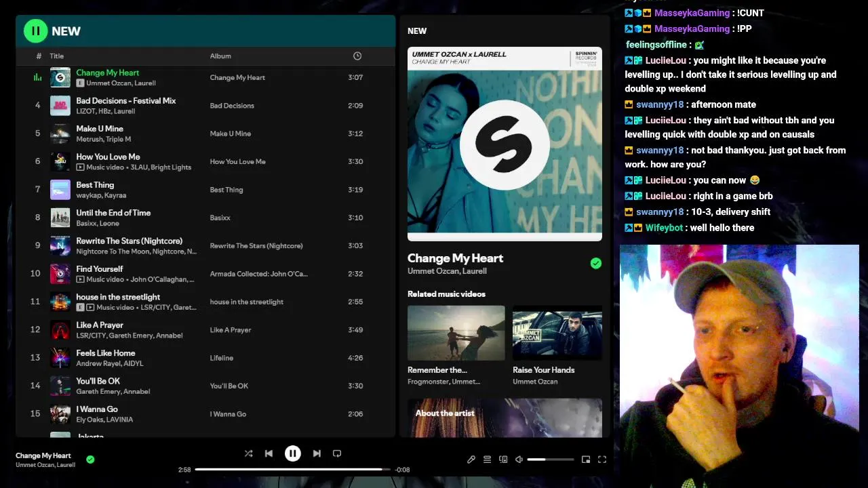
Task: Click swannyy18 username saying afternoon mate
Action: (x=660, y=104)
